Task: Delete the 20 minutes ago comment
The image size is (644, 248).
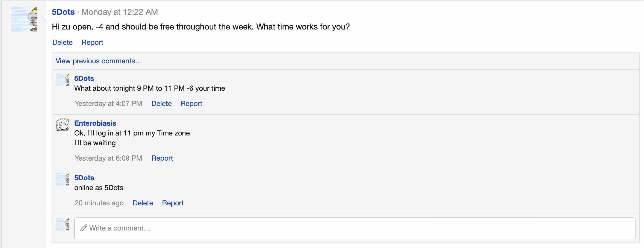Action: point(143,203)
